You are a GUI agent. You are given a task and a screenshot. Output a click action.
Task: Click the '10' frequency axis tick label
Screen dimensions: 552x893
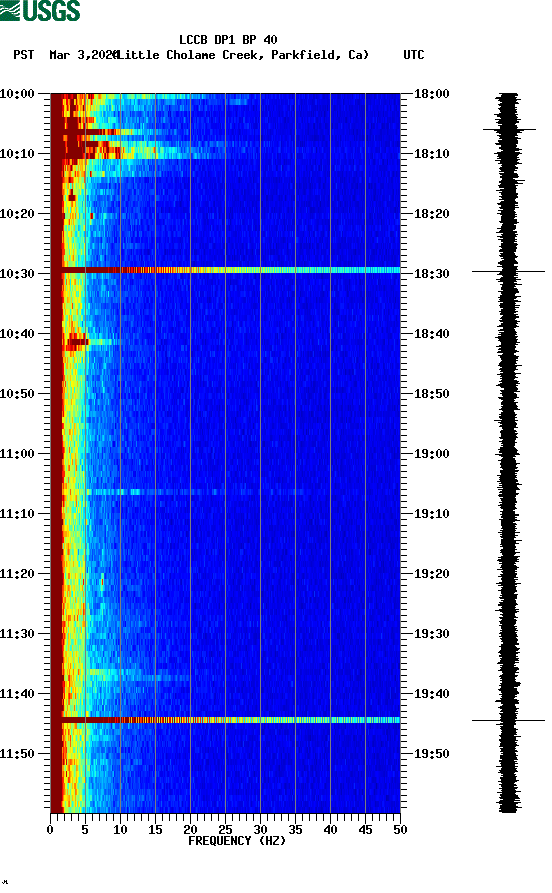(x=120, y=830)
